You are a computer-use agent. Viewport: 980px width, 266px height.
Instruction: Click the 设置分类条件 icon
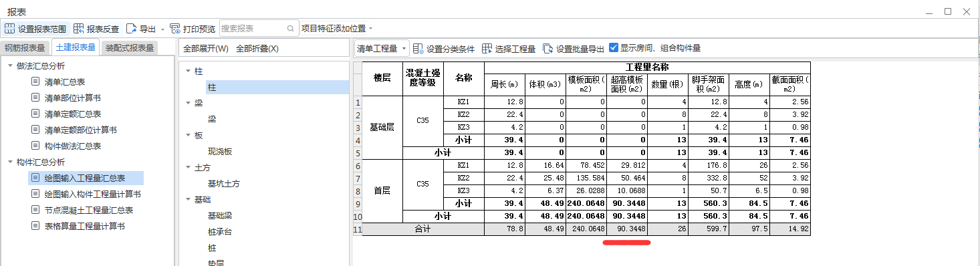click(418, 48)
